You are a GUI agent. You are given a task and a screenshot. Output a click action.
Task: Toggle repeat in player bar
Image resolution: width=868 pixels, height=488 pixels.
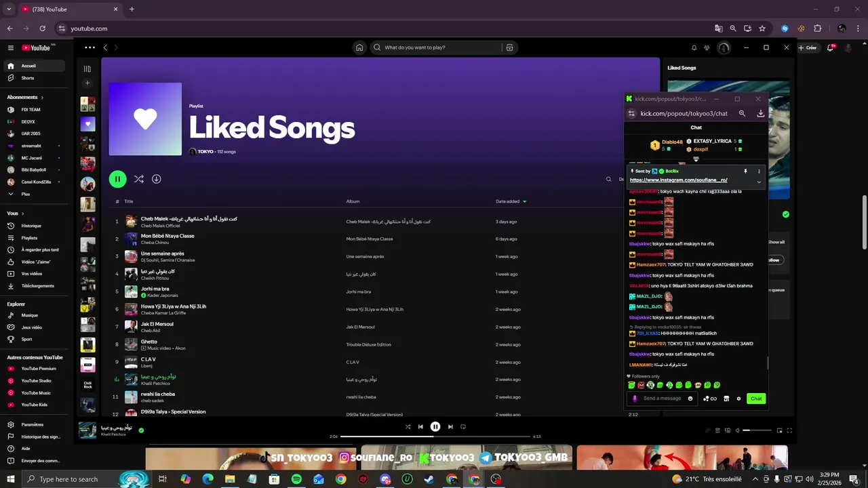(463, 427)
